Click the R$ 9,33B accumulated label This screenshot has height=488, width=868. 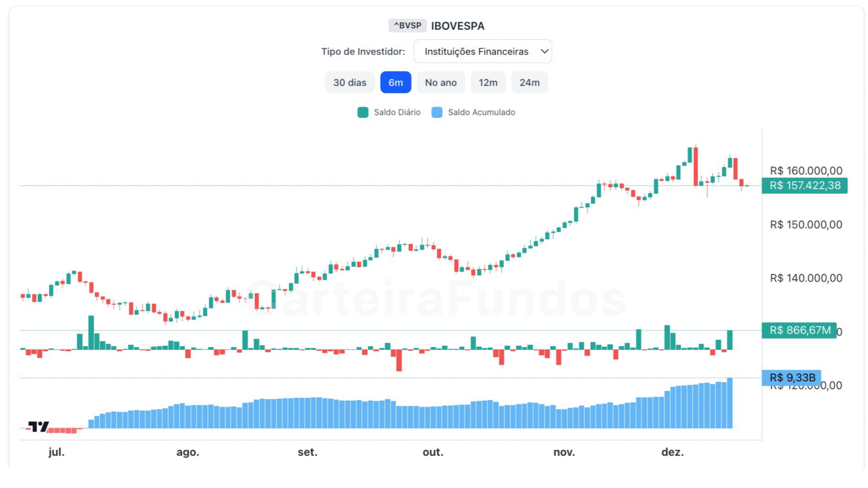coord(792,378)
